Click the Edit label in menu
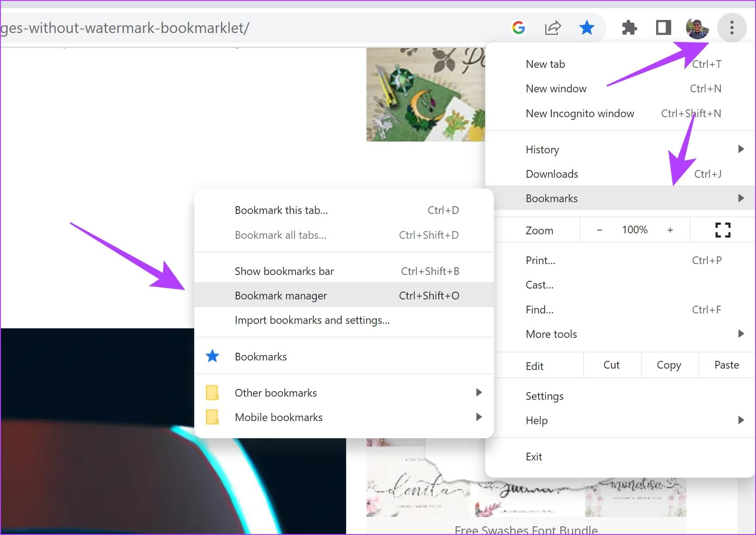756x535 pixels. (535, 366)
